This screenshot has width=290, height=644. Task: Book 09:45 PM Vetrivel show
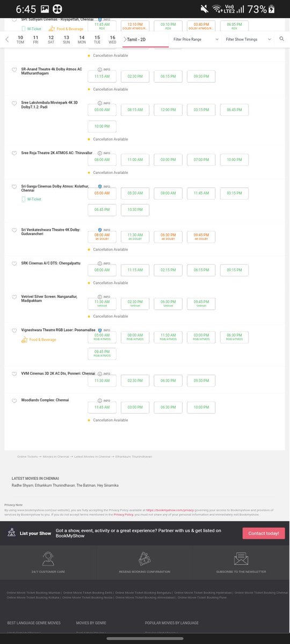(201, 303)
